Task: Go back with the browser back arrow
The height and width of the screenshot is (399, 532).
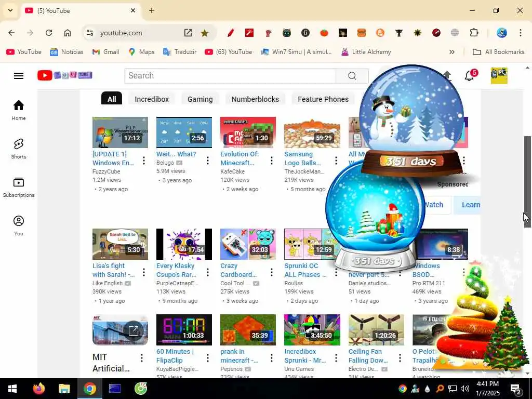Action: (x=11, y=33)
